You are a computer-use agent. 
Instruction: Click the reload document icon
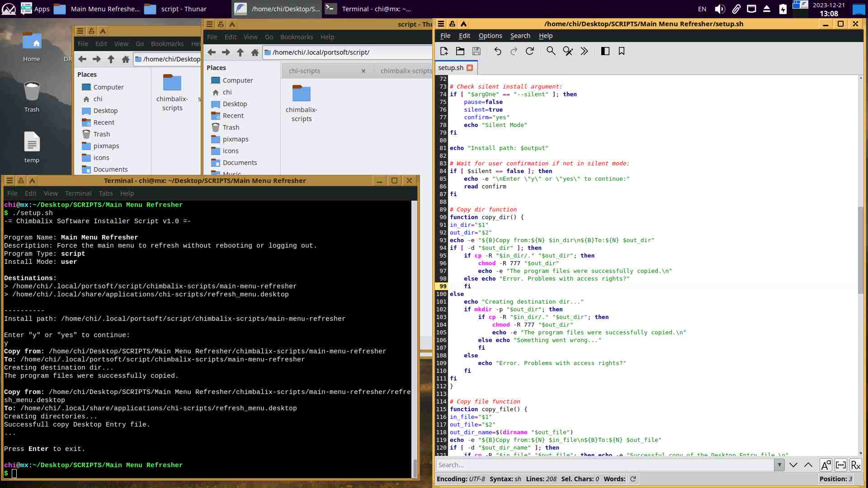click(x=530, y=51)
